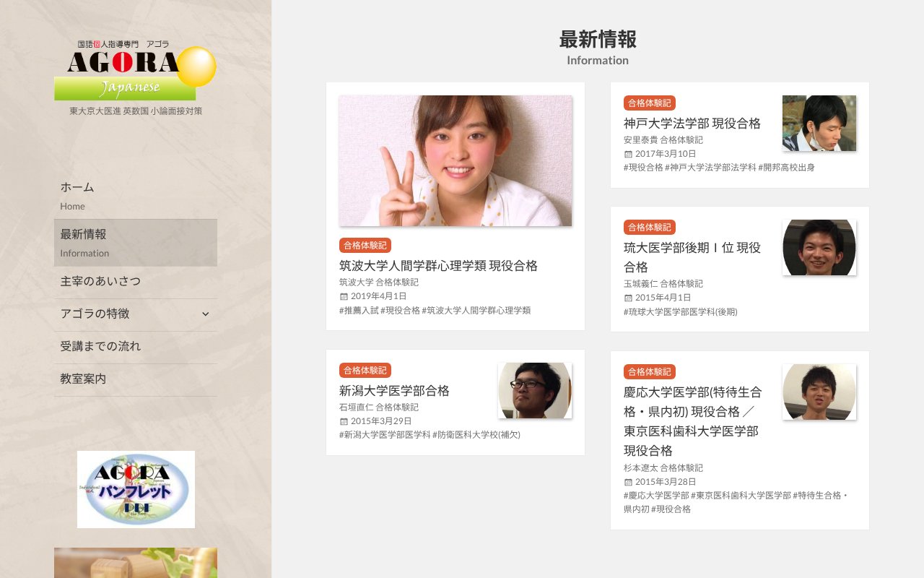Click the 合格体験記 badge on the 神戸大学 card
Viewport: 924px width, 578px height.
tap(649, 103)
